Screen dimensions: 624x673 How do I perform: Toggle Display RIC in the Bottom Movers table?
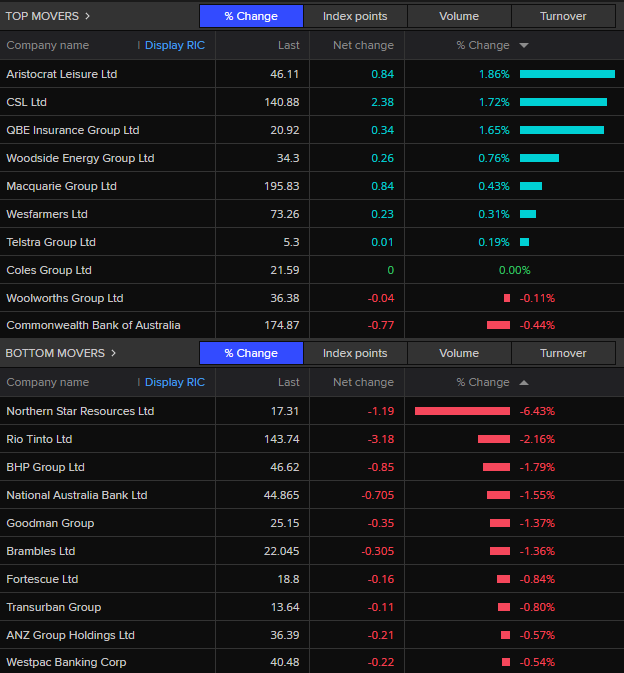pyautogui.click(x=174, y=383)
